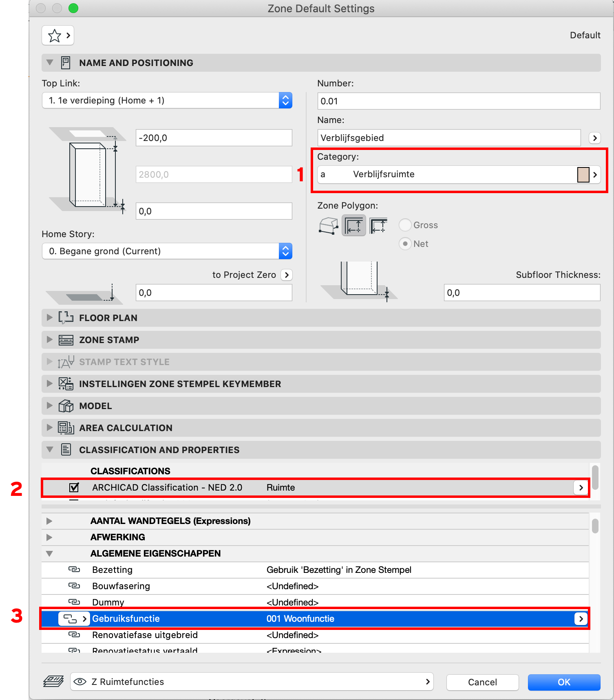Collapse the Name and Positioning panel
The width and height of the screenshot is (614, 700).
click(50, 63)
